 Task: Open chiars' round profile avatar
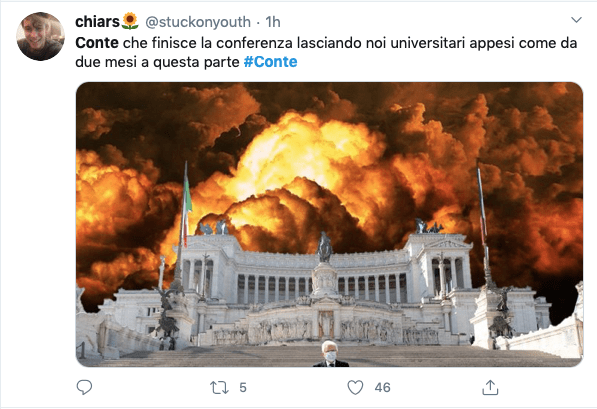[x=40, y=36]
